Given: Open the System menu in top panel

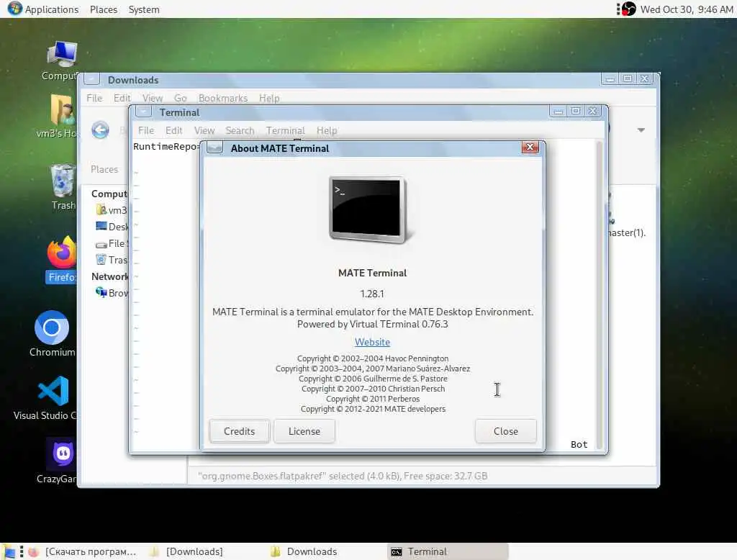Looking at the screenshot, I should [x=144, y=9].
